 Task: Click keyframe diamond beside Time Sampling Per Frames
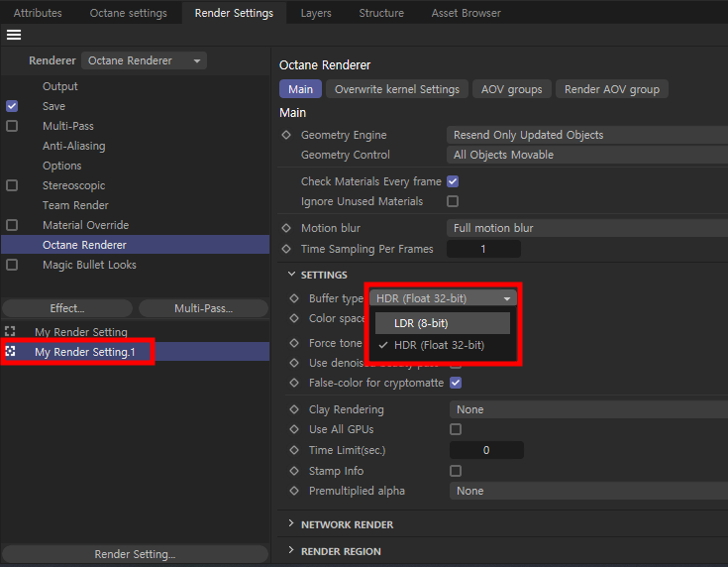point(286,249)
